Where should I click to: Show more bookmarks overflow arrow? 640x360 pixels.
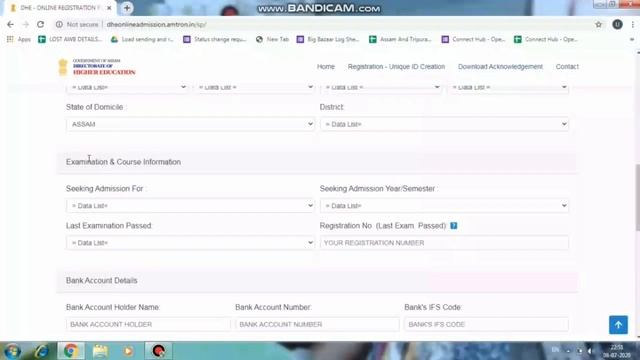click(632, 39)
